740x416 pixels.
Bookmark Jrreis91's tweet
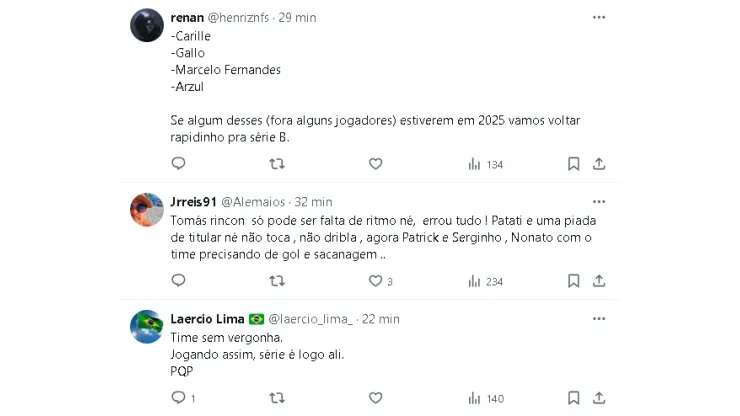pos(574,282)
